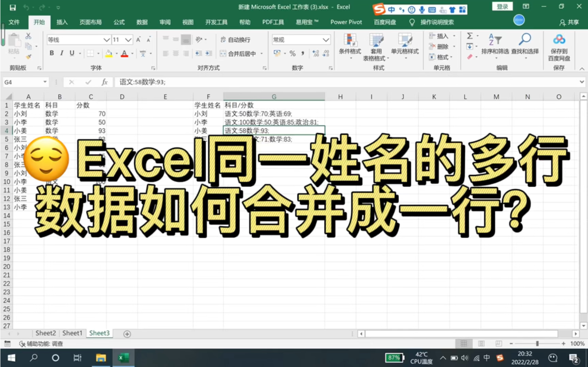The image size is (588, 367).
Task: Toggle Wrap Text (自动换行)
Action: click(x=235, y=40)
